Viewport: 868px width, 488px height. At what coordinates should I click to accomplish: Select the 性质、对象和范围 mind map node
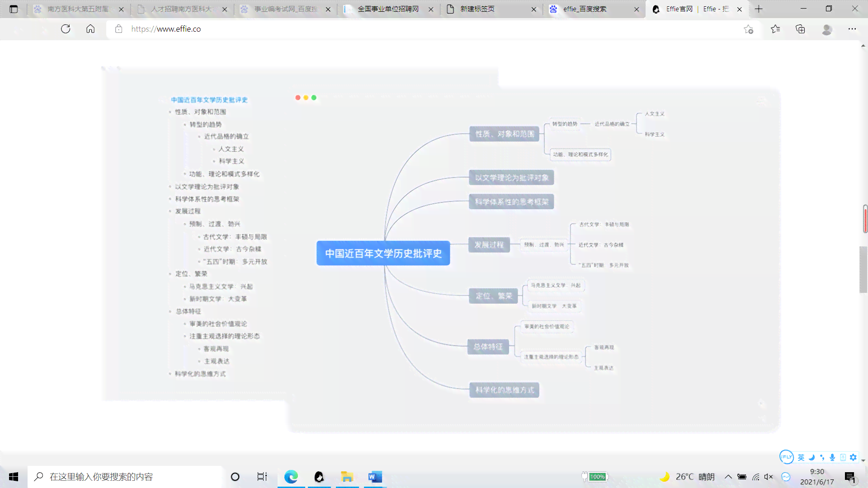pyautogui.click(x=505, y=134)
